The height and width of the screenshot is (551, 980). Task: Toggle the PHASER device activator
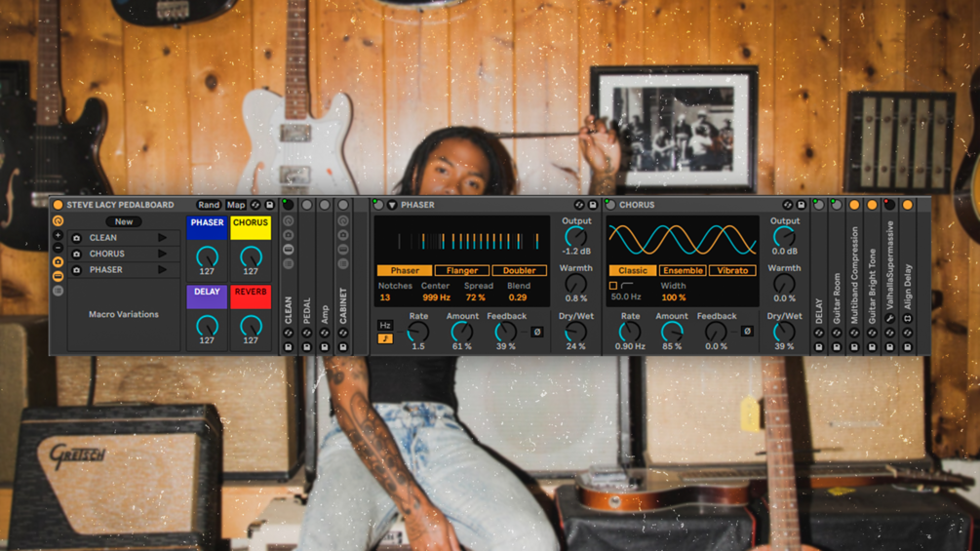tap(377, 205)
